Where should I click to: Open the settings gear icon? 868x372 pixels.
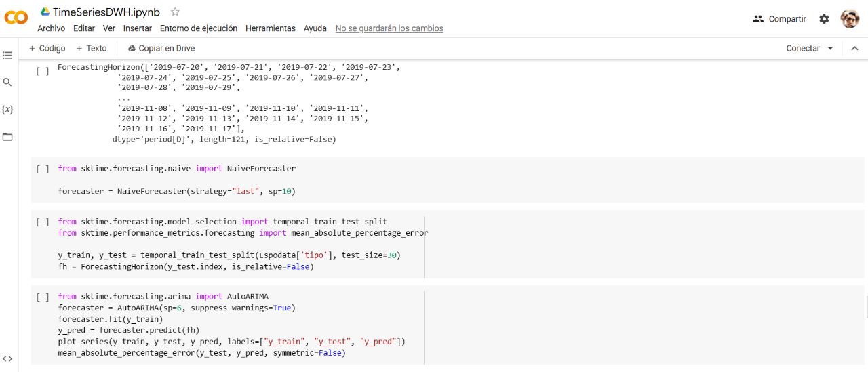tap(824, 19)
